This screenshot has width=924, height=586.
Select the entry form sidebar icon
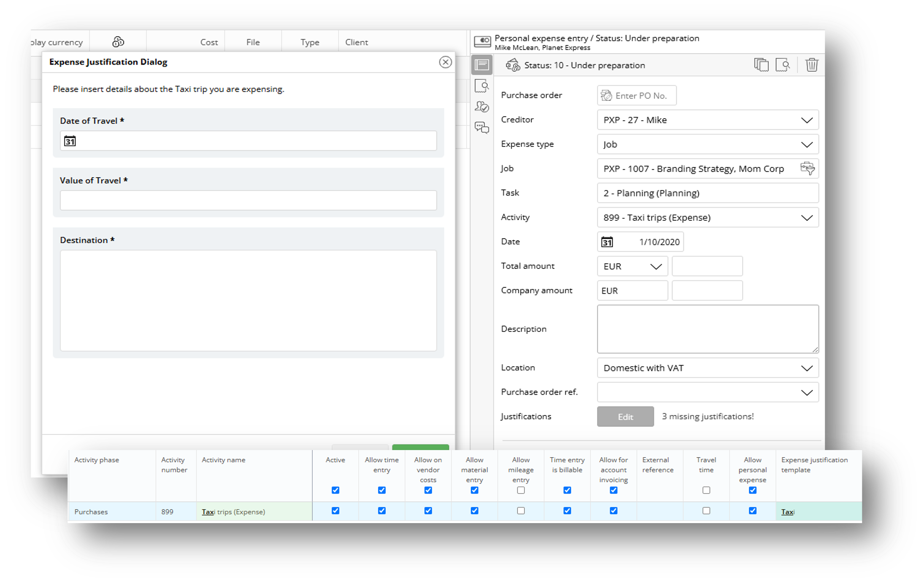[482, 65]
